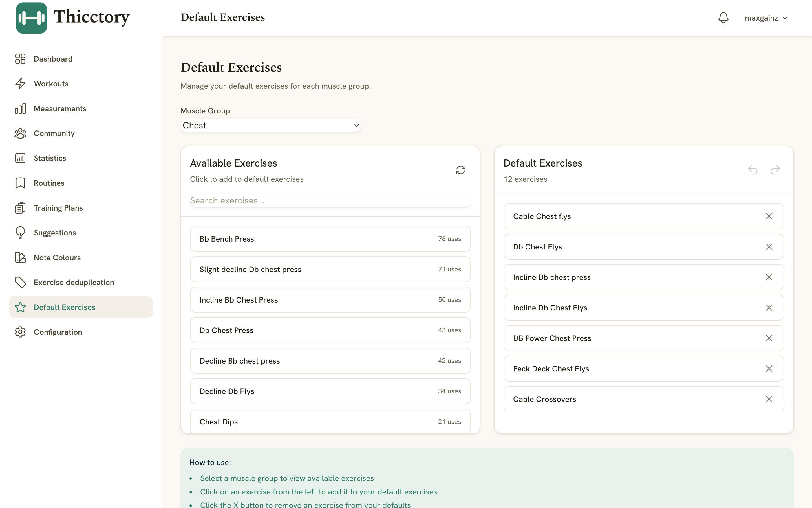Screen dimensions: 812x508
Task: Open the Configuration page
Action: point(81,332)
